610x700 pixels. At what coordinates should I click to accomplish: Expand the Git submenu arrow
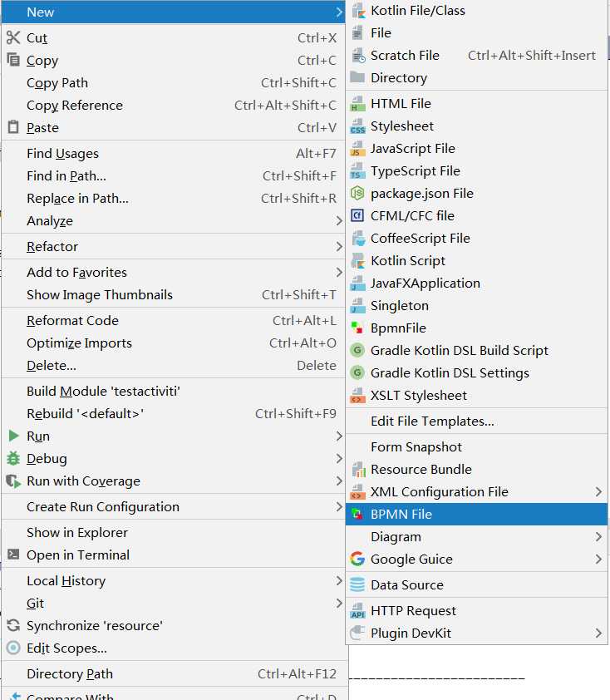point(339,603)
